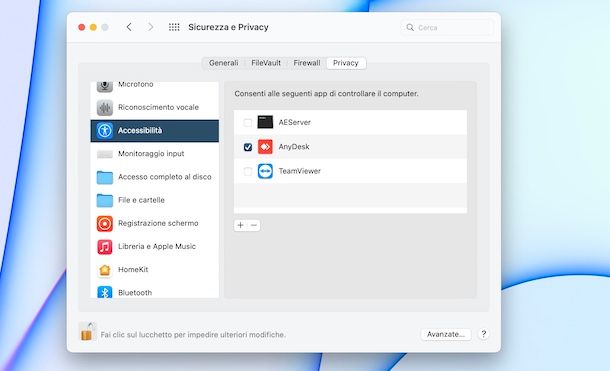Switch to the FileVault tab
Viewport: 610px width, 371px height.
266,63
